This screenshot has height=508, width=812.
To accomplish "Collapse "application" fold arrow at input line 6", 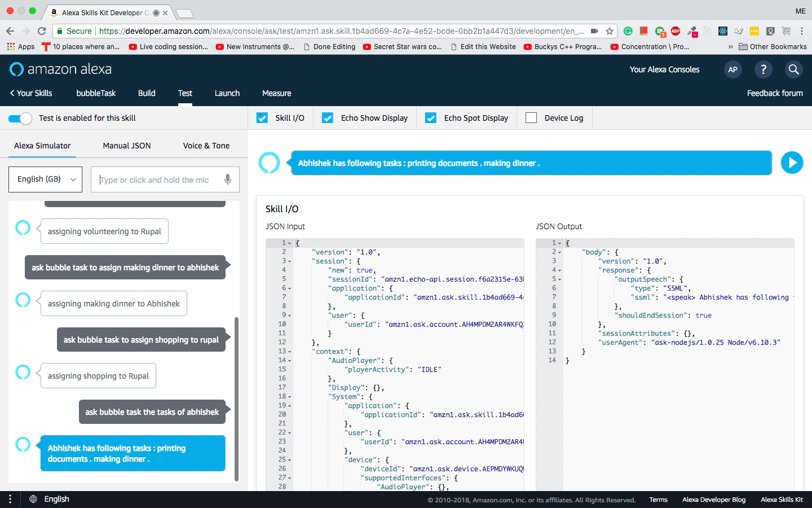I will pos(290,288).
